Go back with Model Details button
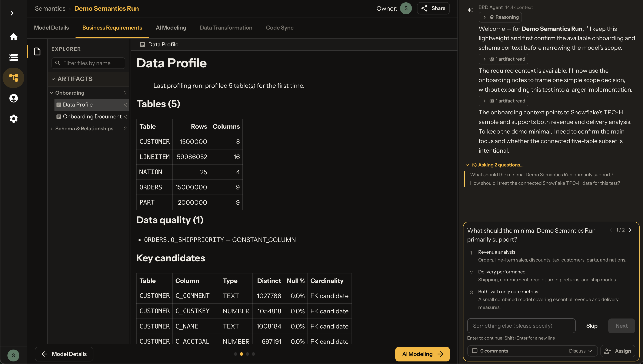Image resolution: width=643 pixels, height=364 pixels. [64, 354]
